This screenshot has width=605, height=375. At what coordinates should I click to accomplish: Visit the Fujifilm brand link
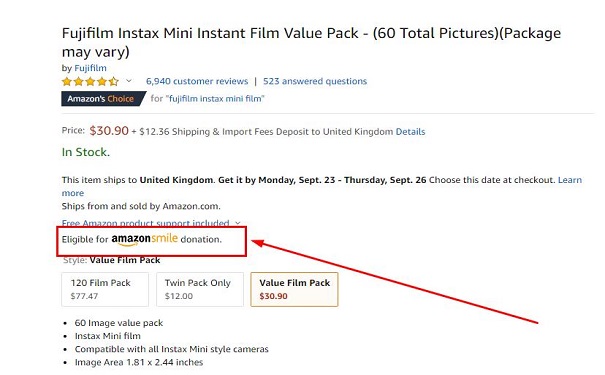point(90,68)
